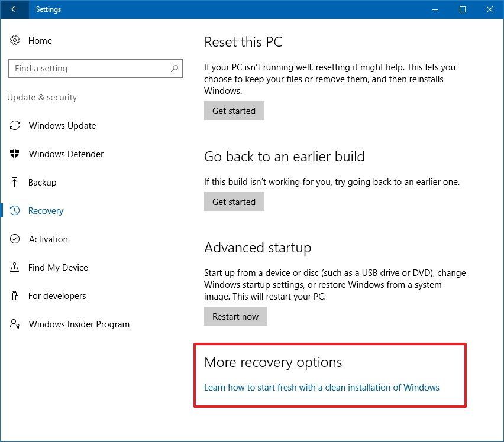The height and width of the screenshot is (442, 504).
Task: Navigate to Activation settings
Action: pos(48,239)
